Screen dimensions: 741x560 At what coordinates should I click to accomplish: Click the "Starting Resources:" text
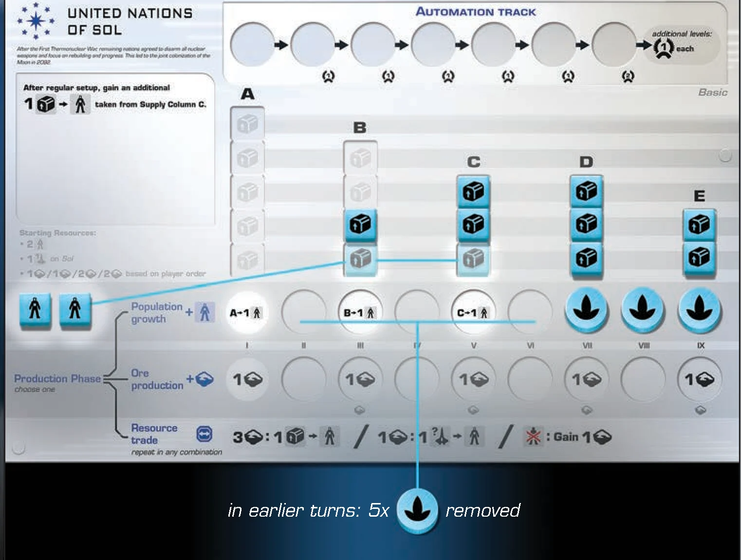pyautogui.click(x=57, y=233)
